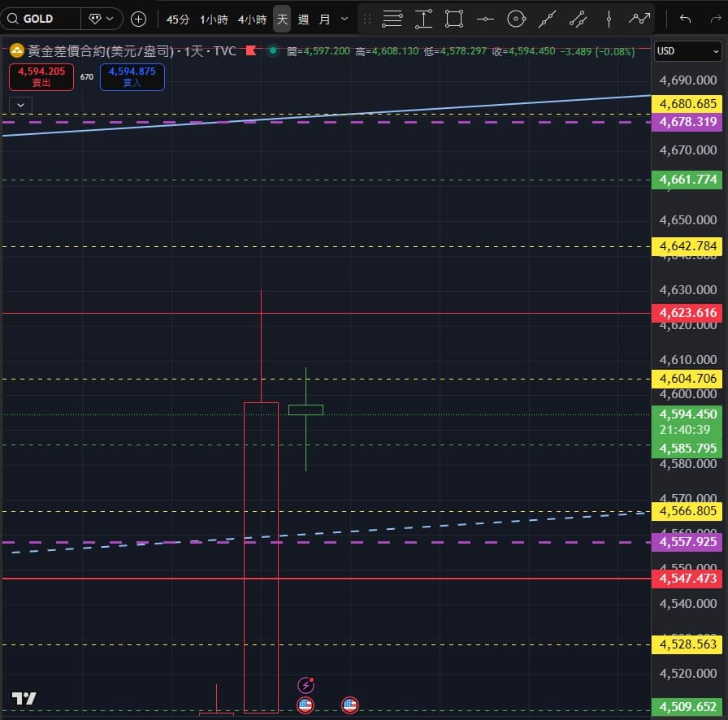Select the horizontal lines drawing tool

392,19
